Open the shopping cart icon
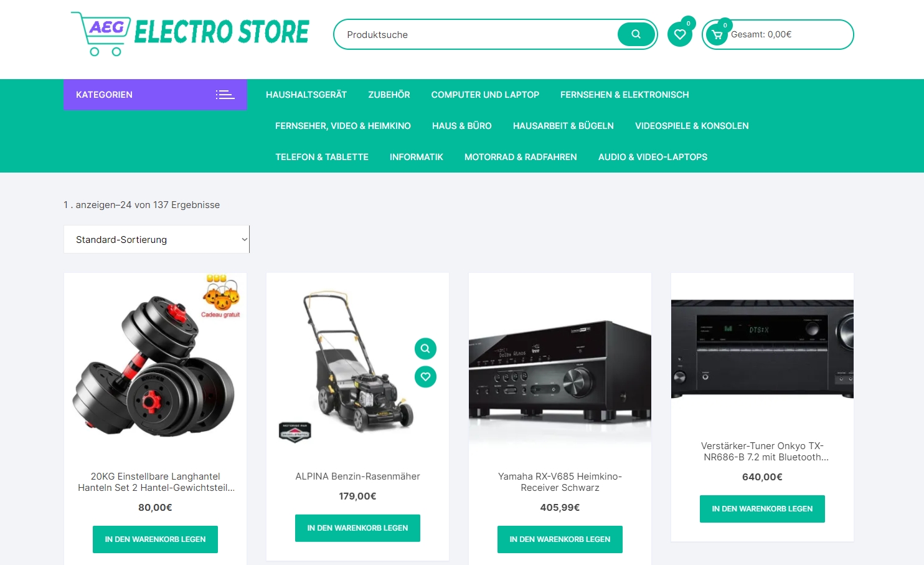Viewport: 924px width, 565px height. click(717, 35)
